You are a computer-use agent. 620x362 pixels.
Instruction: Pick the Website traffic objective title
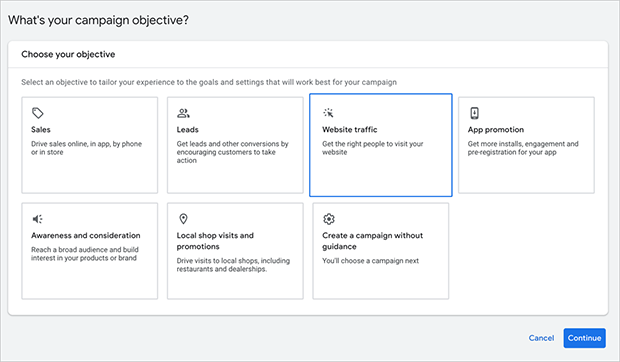point(350,130)
